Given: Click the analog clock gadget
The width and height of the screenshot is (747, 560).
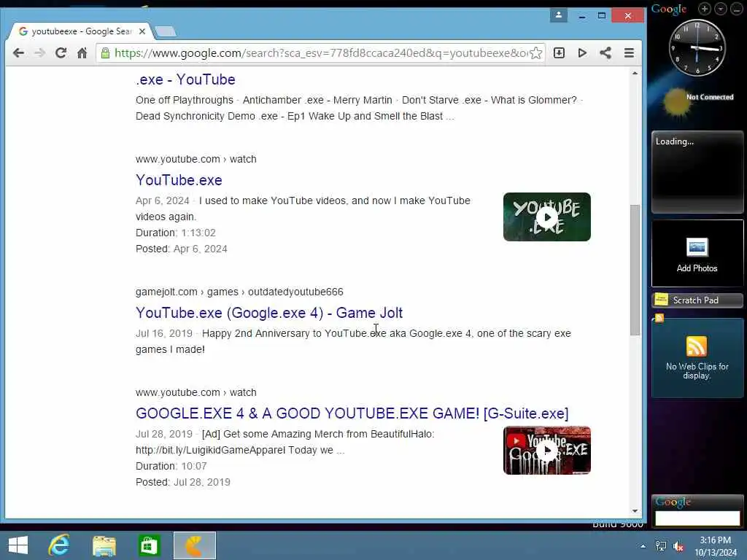Looking at the screenshot, I should 697,47.
